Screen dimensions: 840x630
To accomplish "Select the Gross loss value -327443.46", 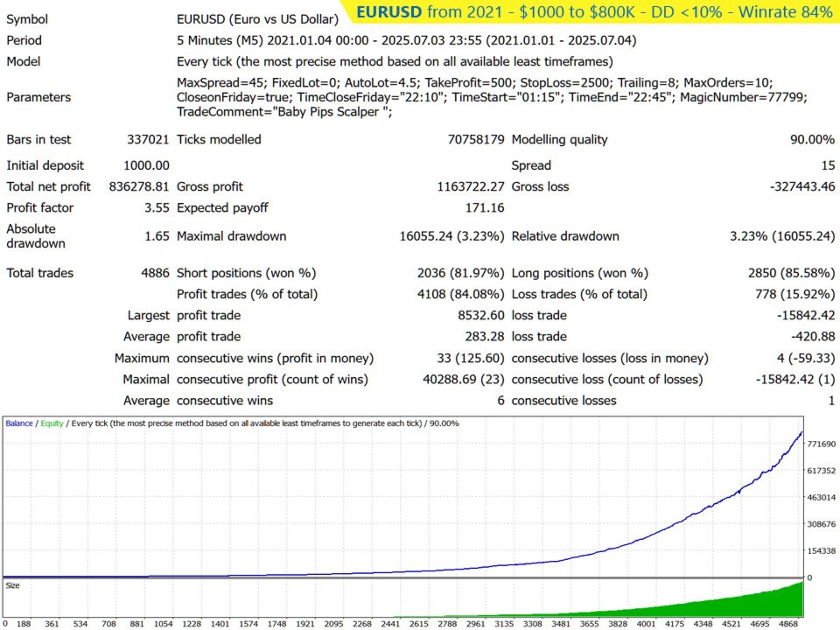I will 802,187.
